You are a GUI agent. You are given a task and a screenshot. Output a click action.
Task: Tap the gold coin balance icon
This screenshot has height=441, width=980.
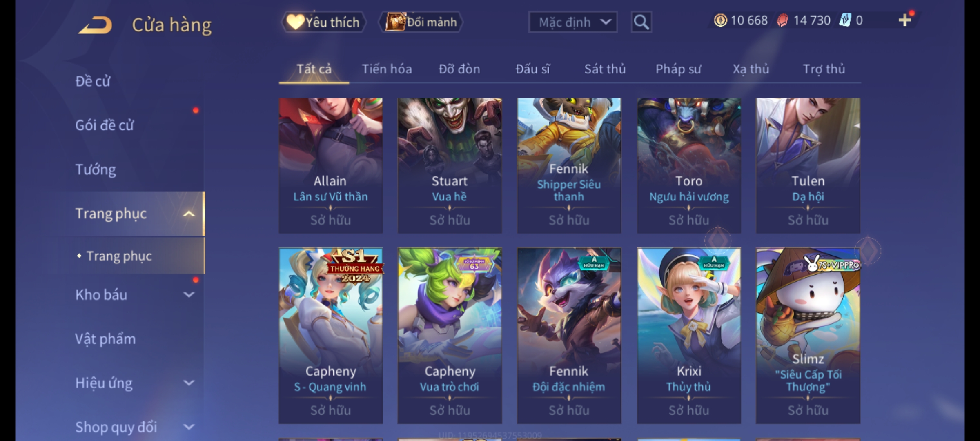[720, 20]
